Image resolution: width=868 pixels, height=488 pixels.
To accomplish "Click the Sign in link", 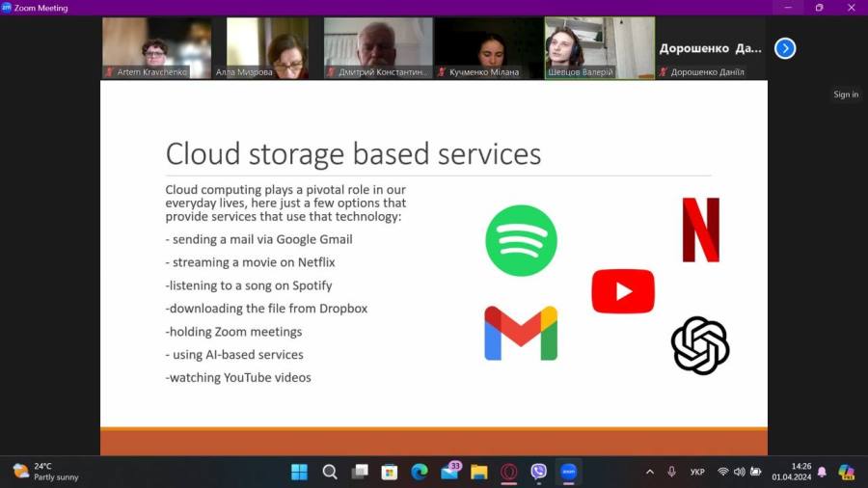I will (x=846, y=95).
